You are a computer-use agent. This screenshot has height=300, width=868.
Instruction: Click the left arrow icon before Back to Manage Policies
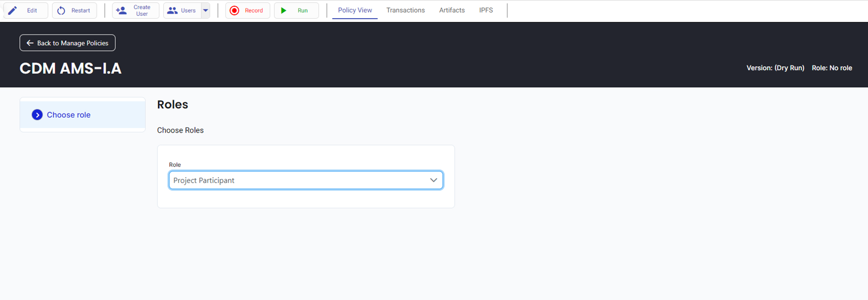pos(30,43)
